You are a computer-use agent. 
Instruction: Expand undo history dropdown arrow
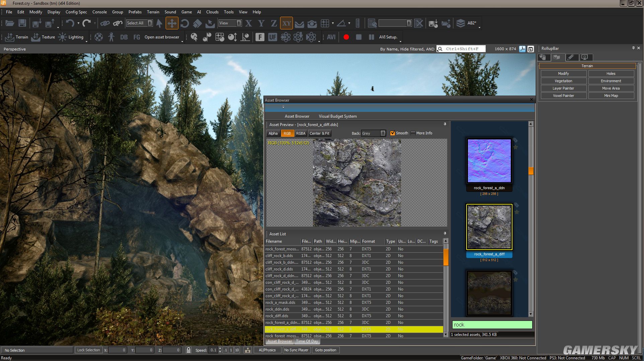78,23
